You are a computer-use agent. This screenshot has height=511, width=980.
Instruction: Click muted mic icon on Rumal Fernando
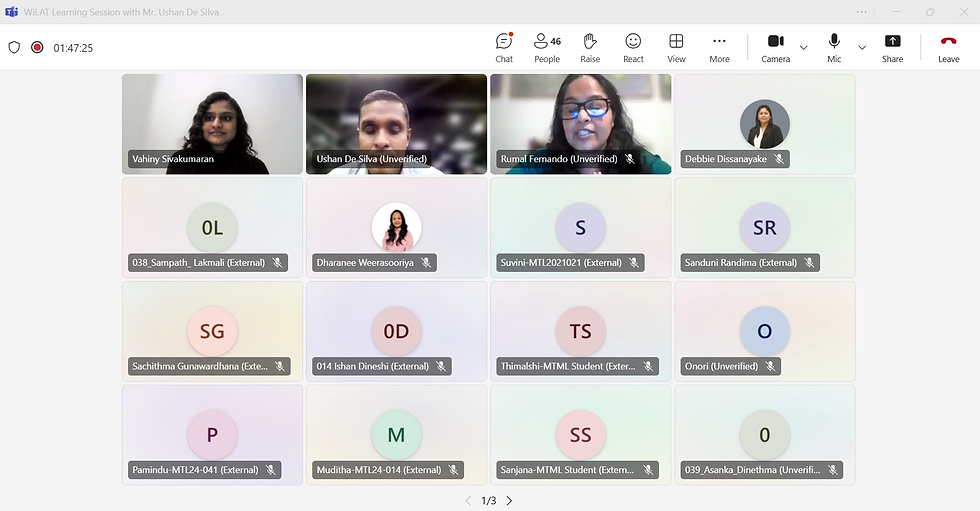630,159
